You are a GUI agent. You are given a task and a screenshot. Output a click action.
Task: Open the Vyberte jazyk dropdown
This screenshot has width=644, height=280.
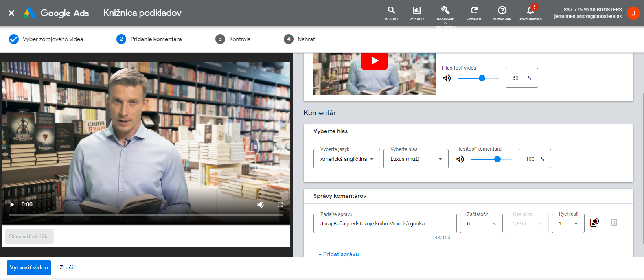pyautogui.click(x=347, y=159)
